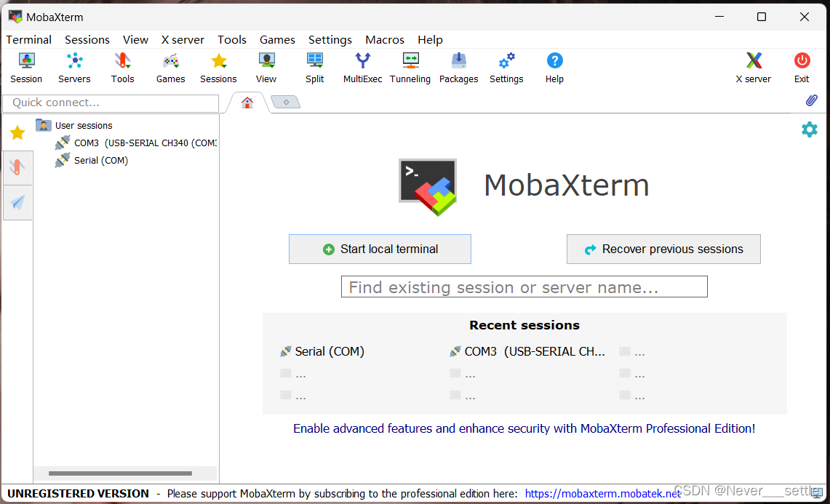Select COM3 (USB-SERIAL CH340) session label

coord(145,143)
